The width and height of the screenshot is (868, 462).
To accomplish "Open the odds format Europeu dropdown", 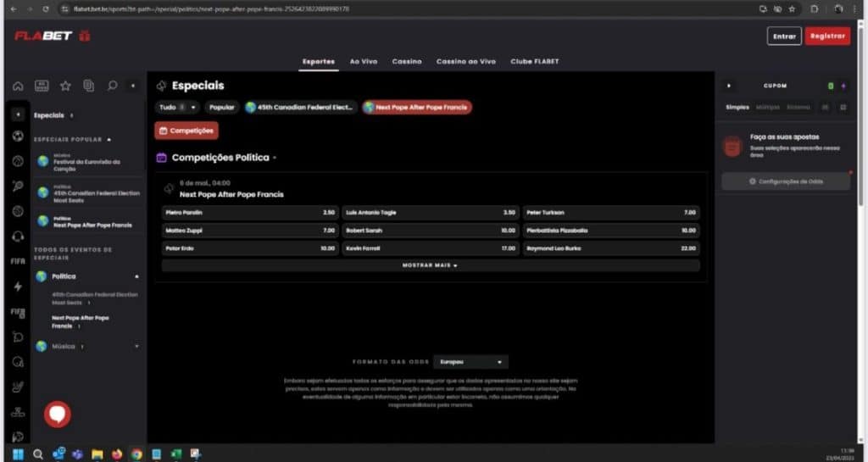I will pyautogui.click(x=470, y=362).
